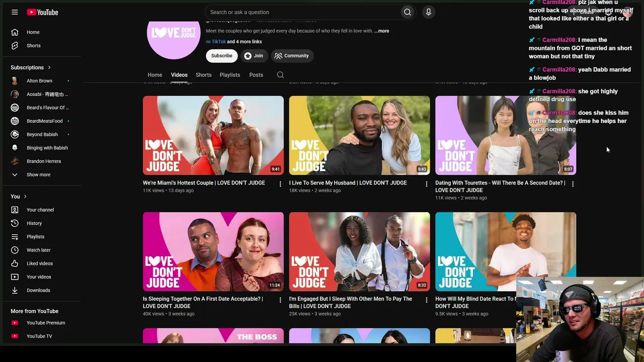Expand the Subscriptions section header
644x362 pixels.
31,67
